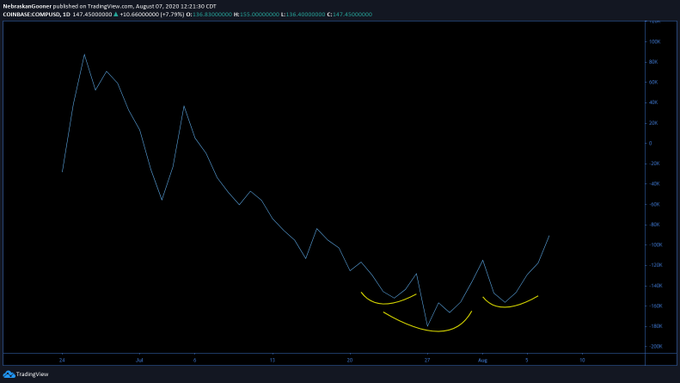This screenshot has height=383, width=680.
Task: Click the 100K price axis label
Action: tap(654, 42)
